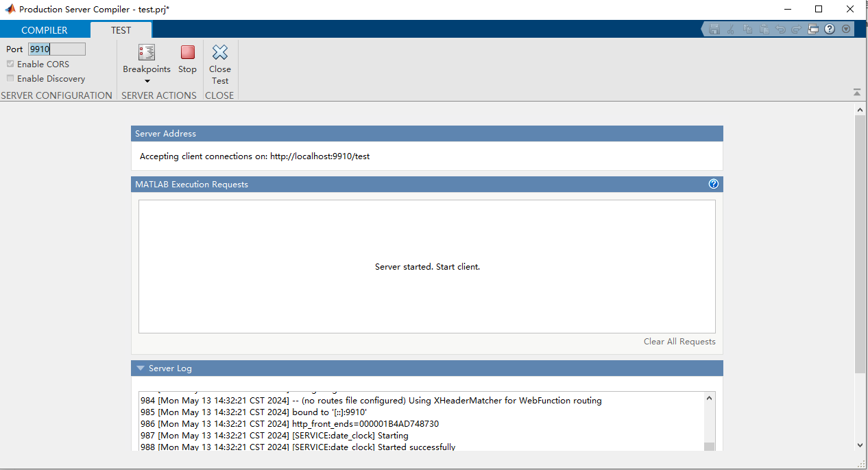The height and width of the screenshot is (470, 868).
Task: Click the MATLAB logo in title bar
Action: 10,9
